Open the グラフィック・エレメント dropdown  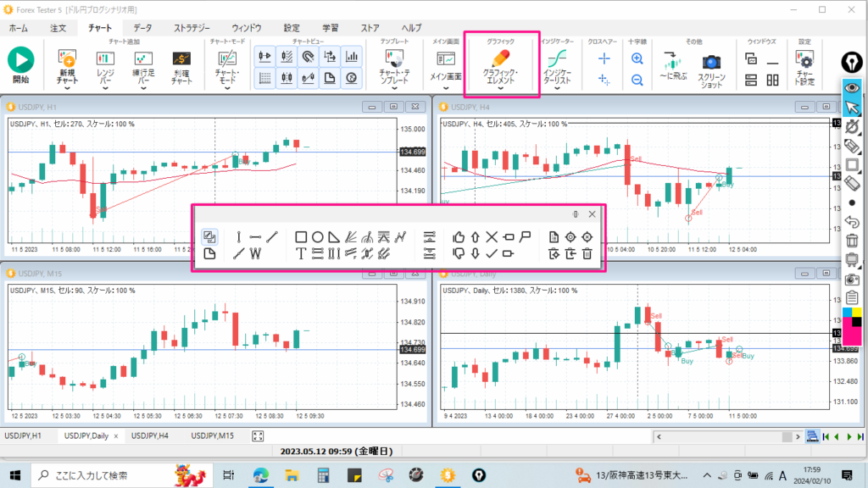coord(500,88)
